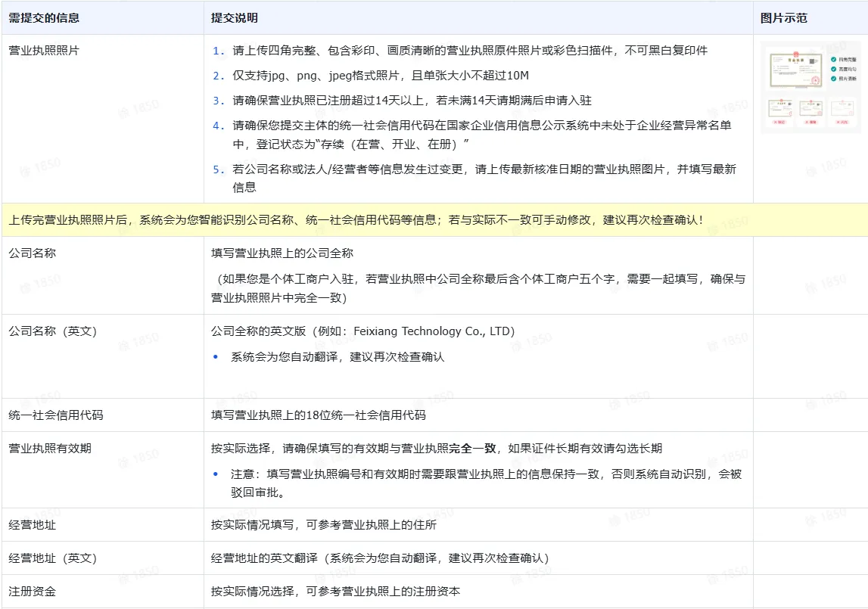Image resolution: width=868 pixels, height=609 pixels.
Task: Click the bullet '注意：填写营业执照编号和有效期时'
Action: pyautogui.click(x=486, y=483)
